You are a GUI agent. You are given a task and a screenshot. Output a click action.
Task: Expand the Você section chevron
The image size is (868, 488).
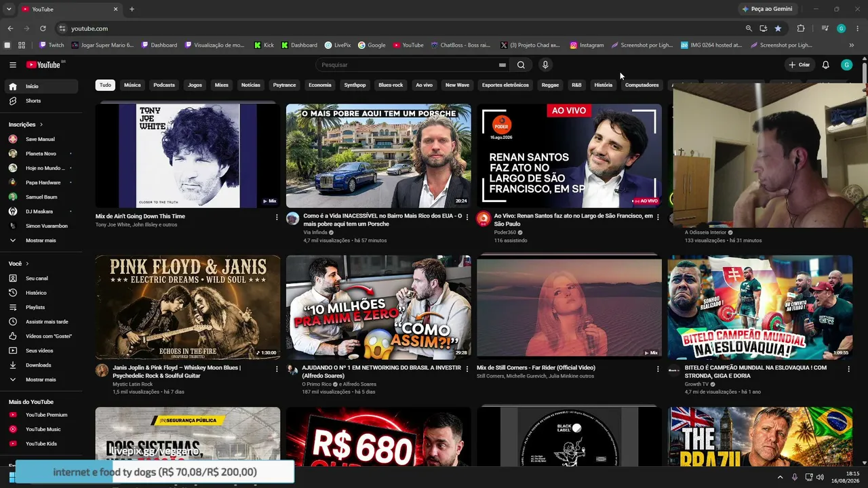(28, 264)
